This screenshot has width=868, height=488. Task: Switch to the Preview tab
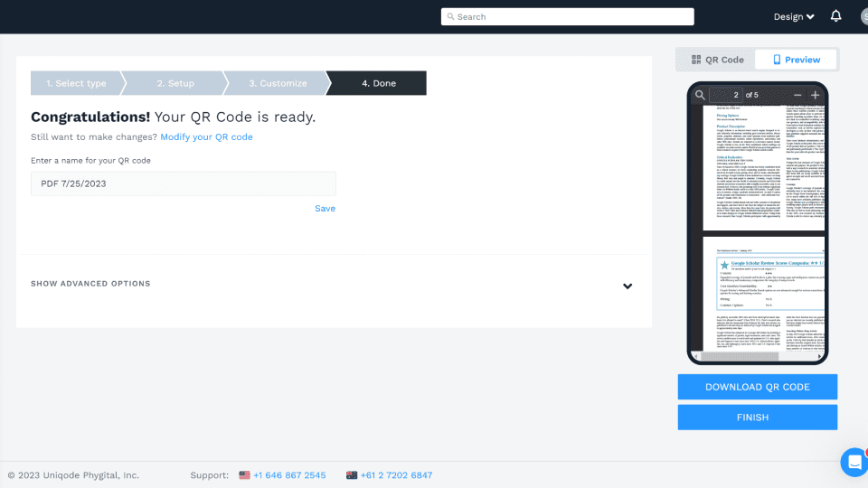click(796, 60)
